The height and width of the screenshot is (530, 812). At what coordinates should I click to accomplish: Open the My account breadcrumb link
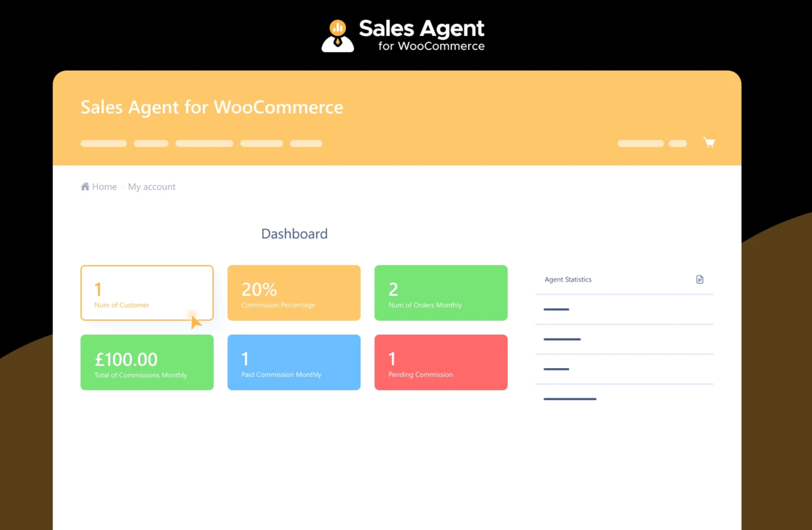pyautogui.click(x=152, y=187)
